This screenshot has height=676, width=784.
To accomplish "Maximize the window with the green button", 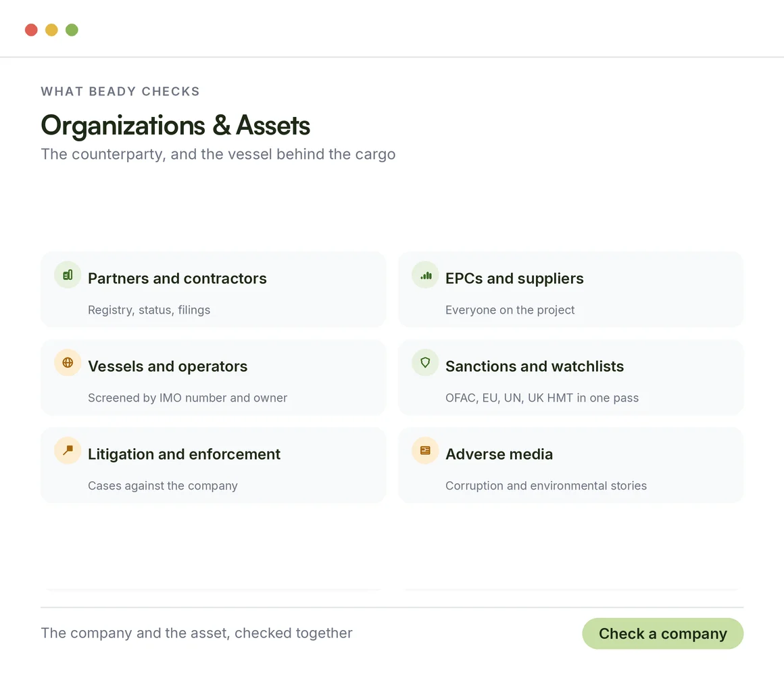I will [x=72, y=30].
